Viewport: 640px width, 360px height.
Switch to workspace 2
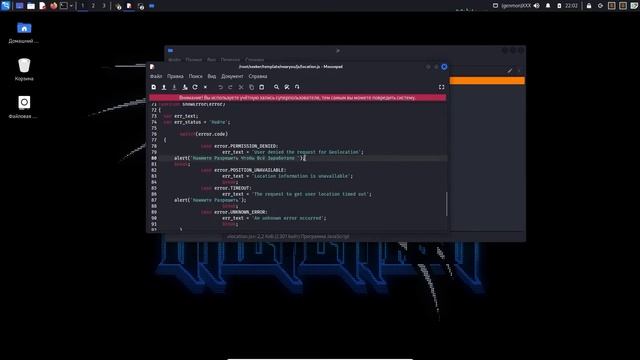coord(93,6)
